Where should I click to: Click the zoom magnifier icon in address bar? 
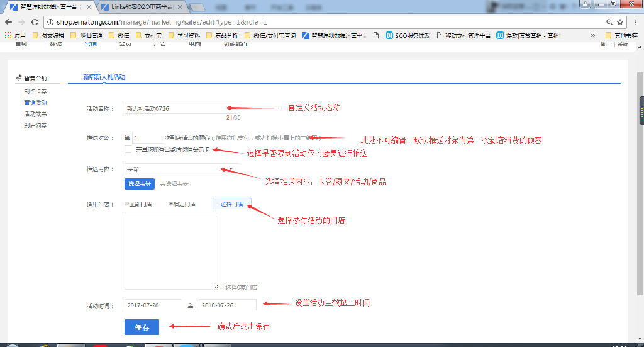click(x=609, y=22)
